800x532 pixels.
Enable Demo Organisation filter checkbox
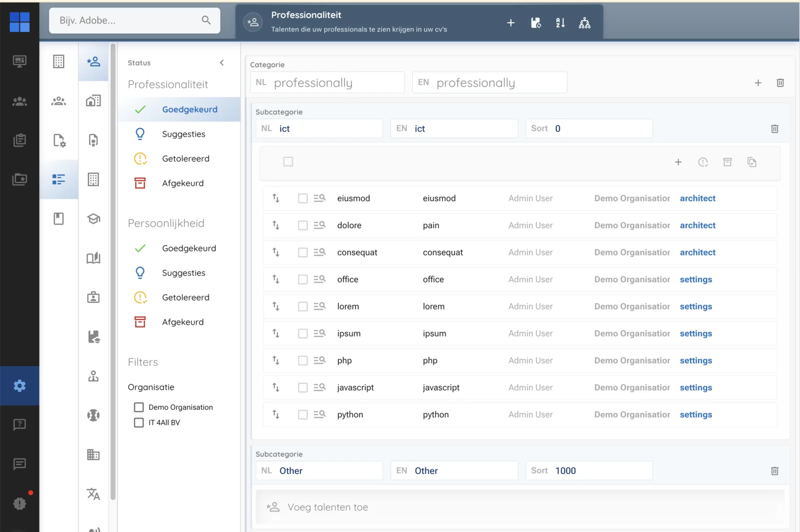pos(139,407)
